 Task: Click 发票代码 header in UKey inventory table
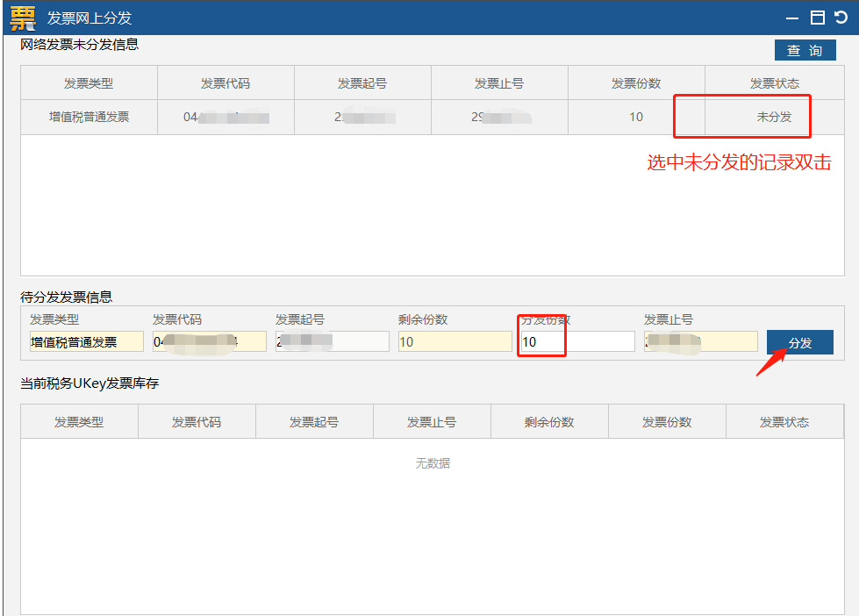tap(197, 422)
